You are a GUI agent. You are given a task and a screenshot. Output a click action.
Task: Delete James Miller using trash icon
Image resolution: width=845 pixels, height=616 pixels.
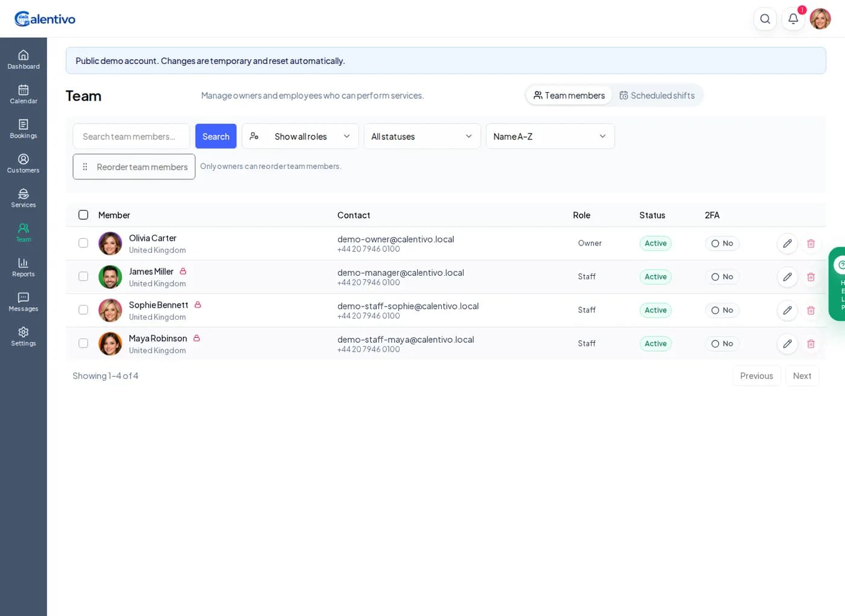click(811, 277)
